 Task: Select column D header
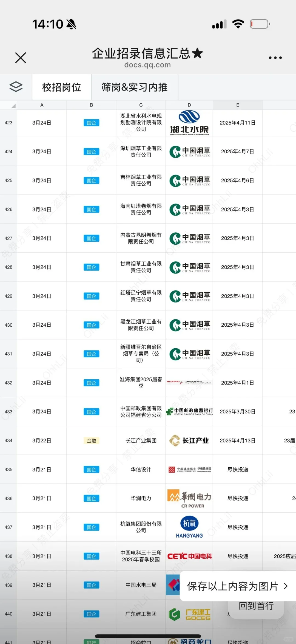pos(189,105)
